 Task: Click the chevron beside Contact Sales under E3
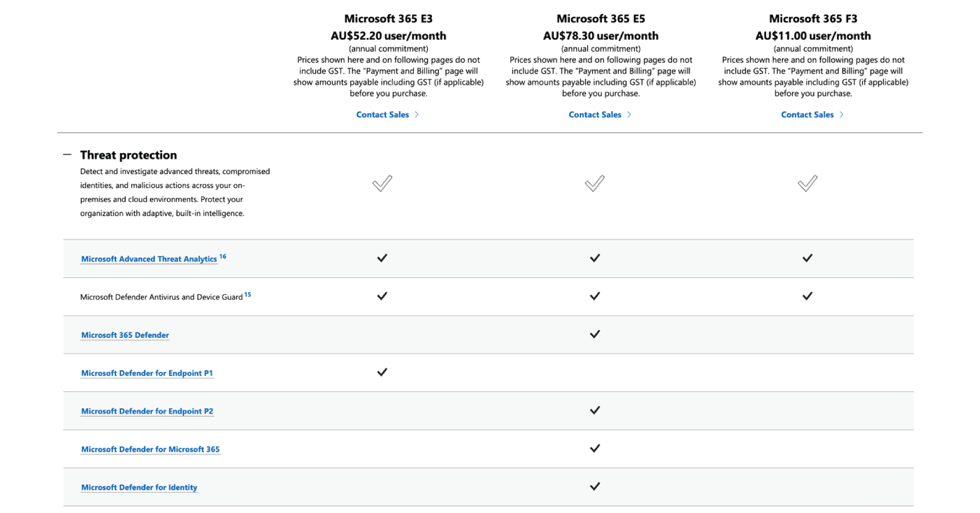click(416, 114)
